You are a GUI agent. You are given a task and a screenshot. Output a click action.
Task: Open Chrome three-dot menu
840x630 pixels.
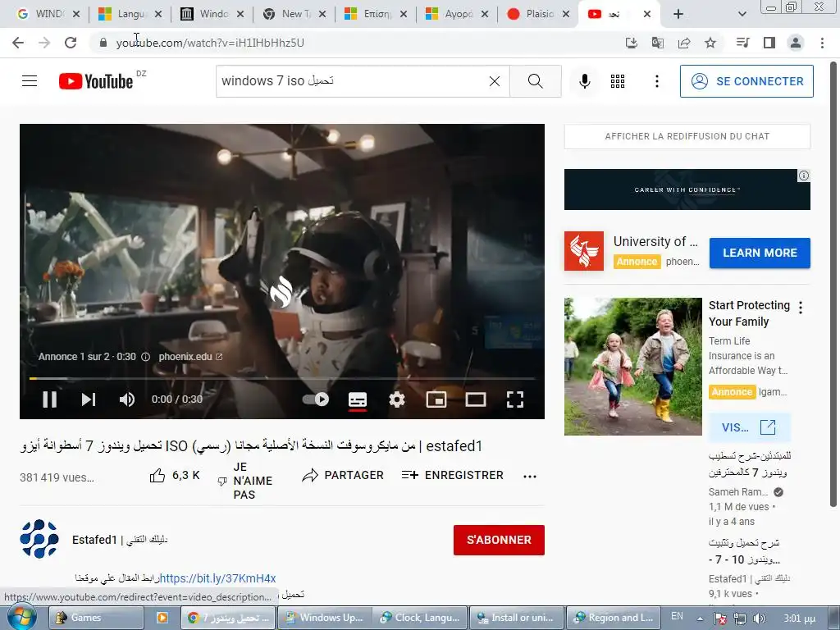[x=822, y=43]
